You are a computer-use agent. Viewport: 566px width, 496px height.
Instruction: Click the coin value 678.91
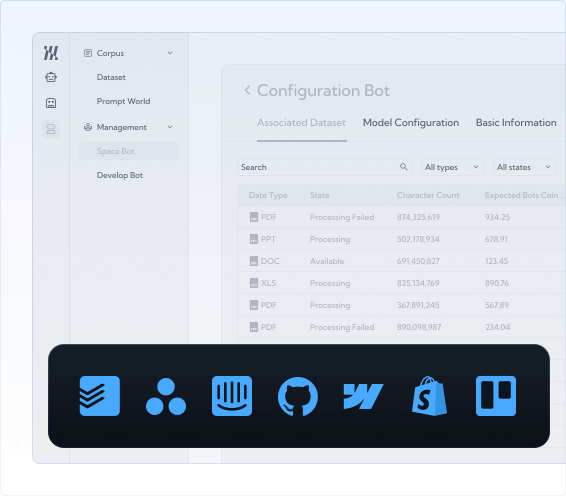496,239
